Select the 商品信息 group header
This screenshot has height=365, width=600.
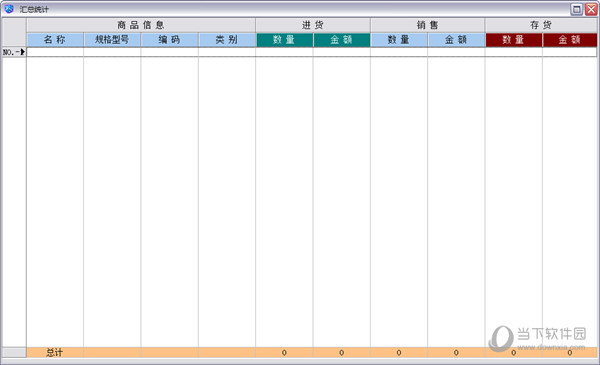(x=141, y=25)
